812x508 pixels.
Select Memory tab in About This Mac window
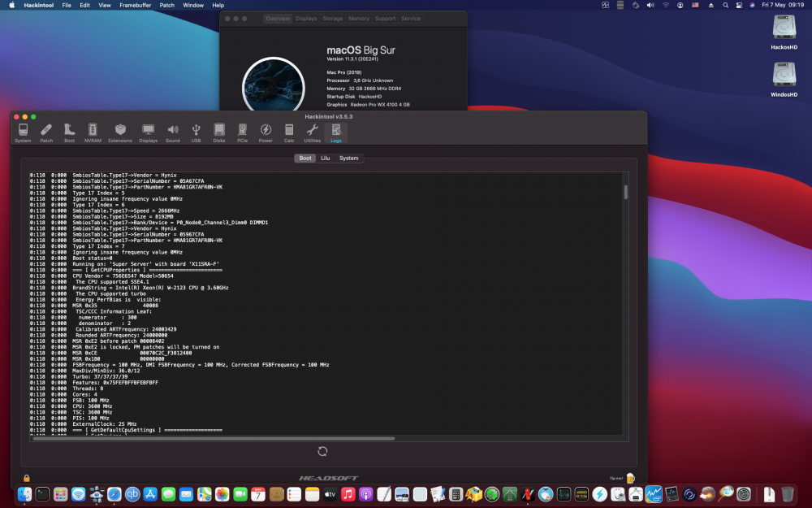(x=359, y=19)
